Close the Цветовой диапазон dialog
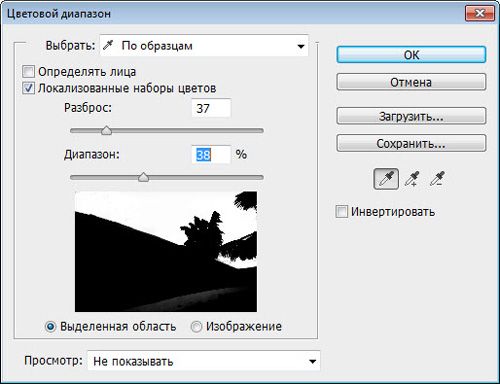500x384 pixels. tap(479, 13)
